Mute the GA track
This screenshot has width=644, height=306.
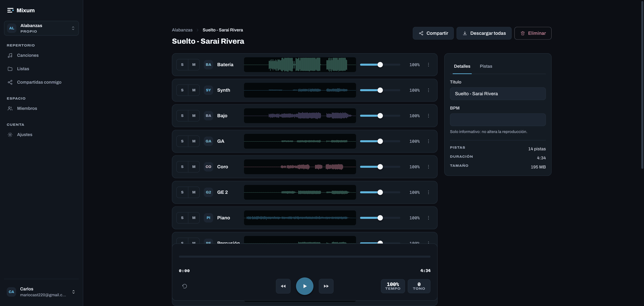tap(194, 141)
